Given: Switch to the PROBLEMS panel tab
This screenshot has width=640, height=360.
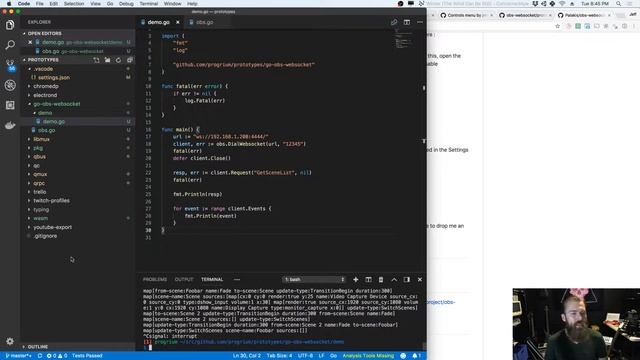Looking at the screenshot, I should pyautogui.click(x=155, y=280).
